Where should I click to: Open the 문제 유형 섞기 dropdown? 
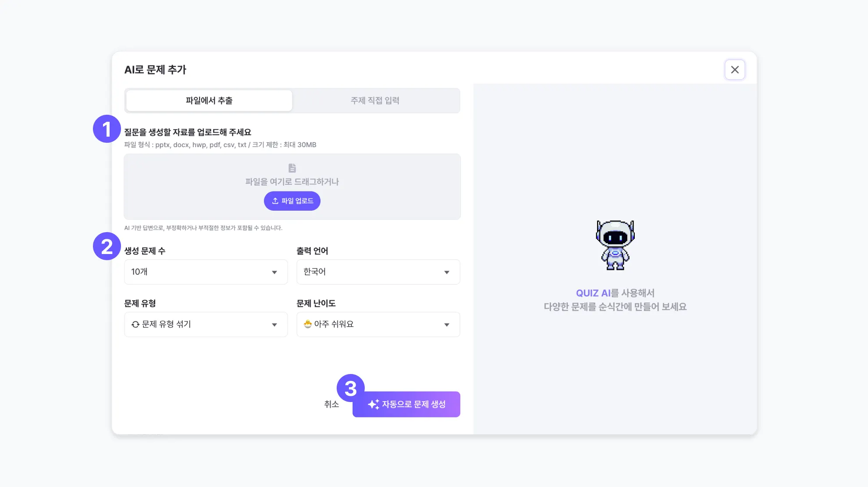206,325
